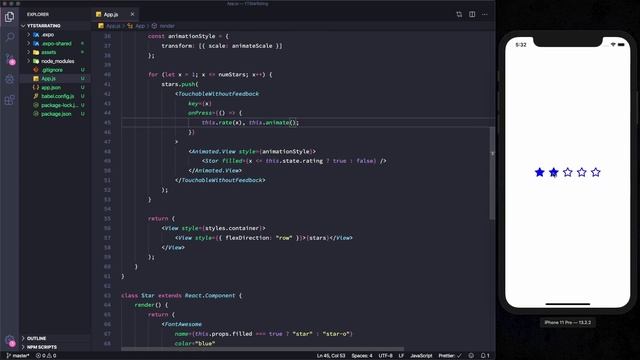Expand the .expo-shared folder
Screen dimensions: 640x360
56,43
